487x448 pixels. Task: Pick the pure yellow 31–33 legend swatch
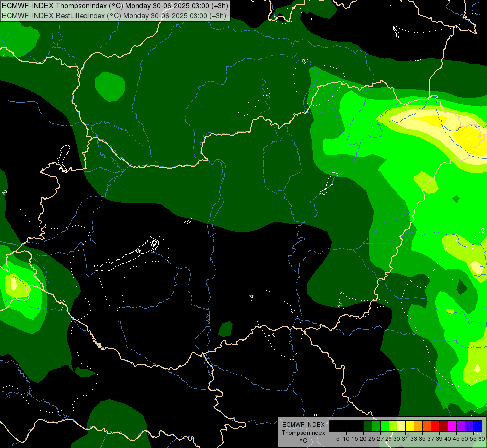[410, 426]
